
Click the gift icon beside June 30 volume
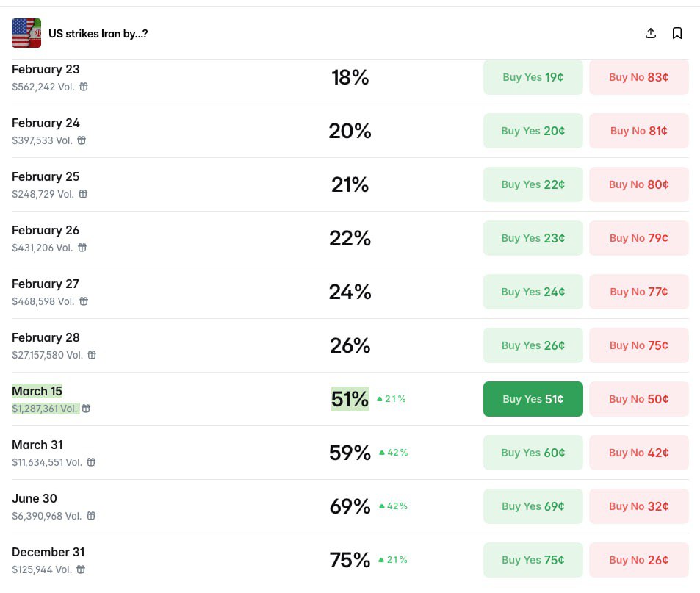click(90, 516)
